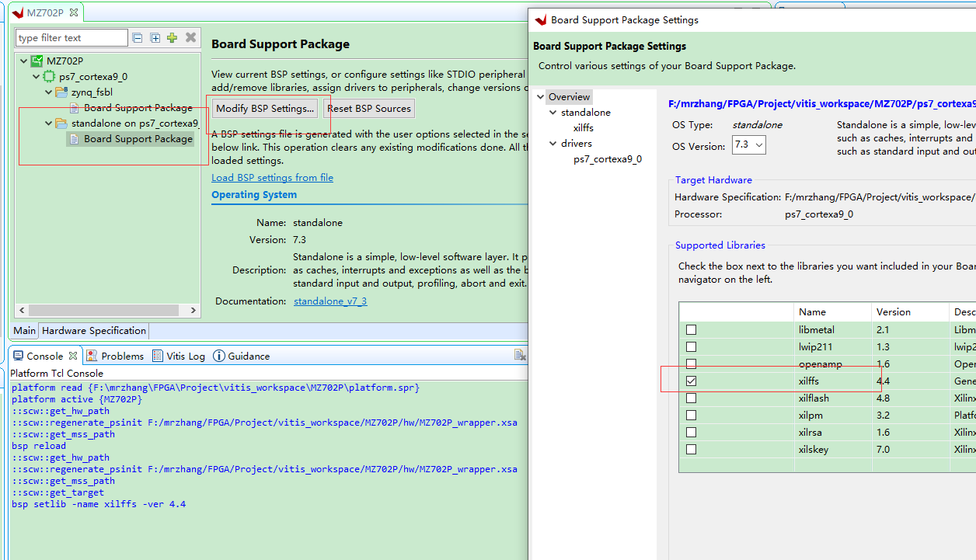Collapse the standalone node in dialog
Image resolution: width=976 pixels, height=560 pixels.
pyautogui.click(x=553, y=113)
